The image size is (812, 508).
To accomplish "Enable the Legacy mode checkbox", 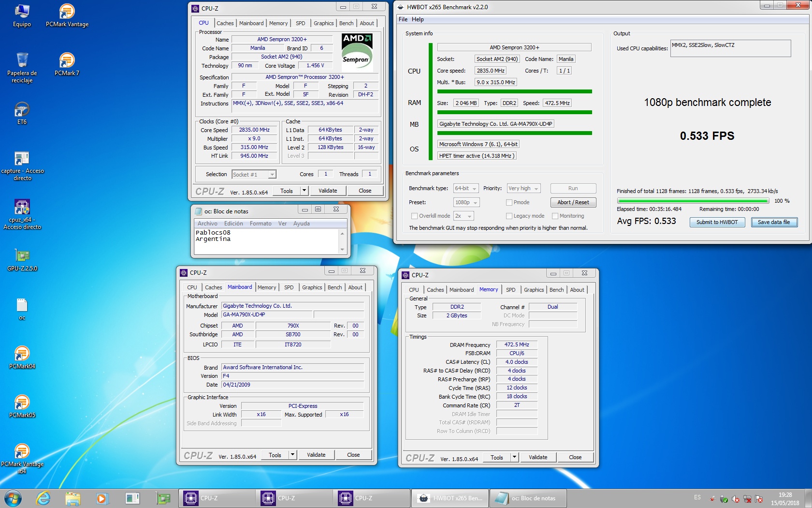I will pos(509,216).
